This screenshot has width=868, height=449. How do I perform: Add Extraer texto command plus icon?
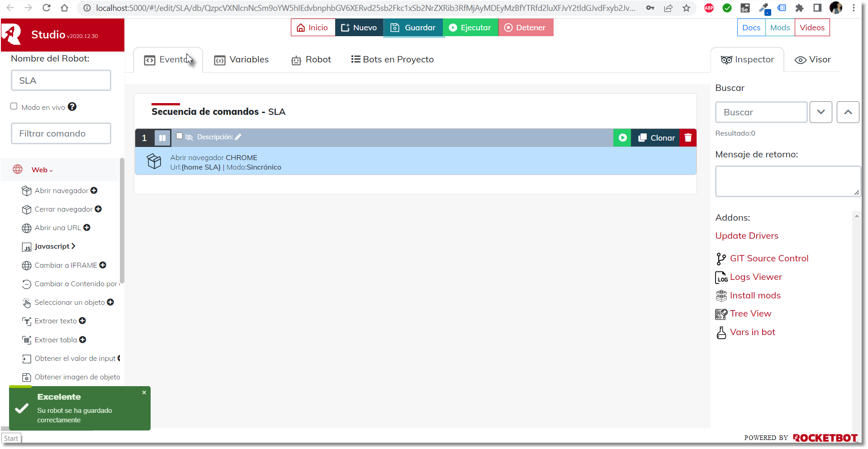click(x=82, y=321)
